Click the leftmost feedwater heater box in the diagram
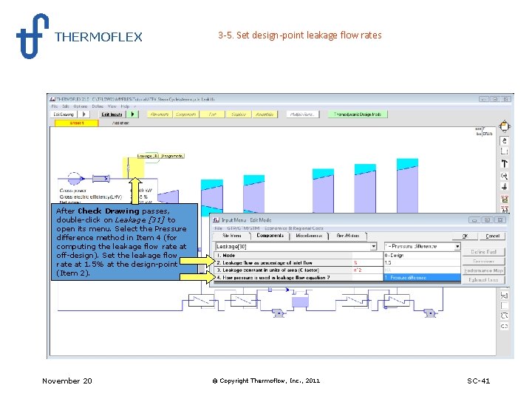The width and height of the screenshot is (532, 399). point(201,300)
